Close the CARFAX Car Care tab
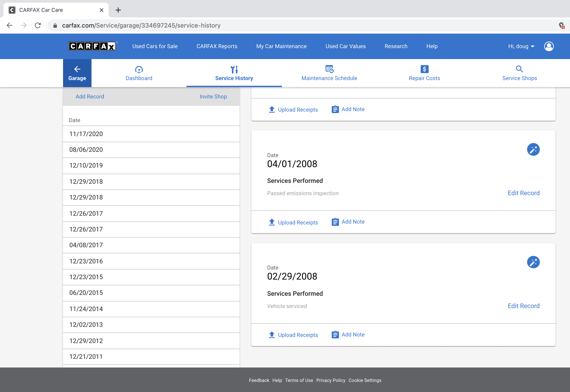 click(102, 10)
